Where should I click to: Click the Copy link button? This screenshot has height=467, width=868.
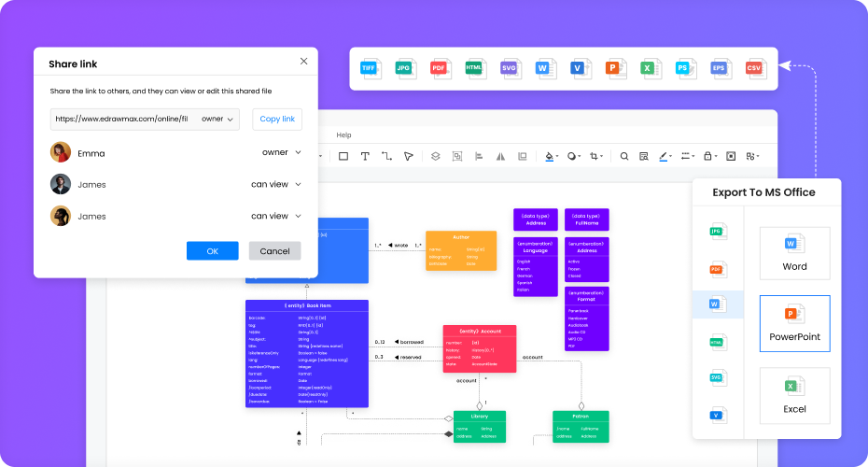(277, 119)
